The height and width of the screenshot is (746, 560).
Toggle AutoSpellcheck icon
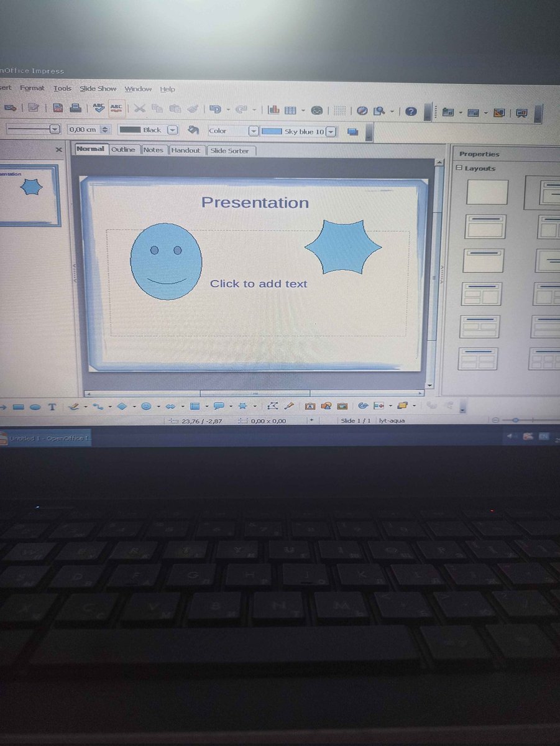(x=116, y=109)
